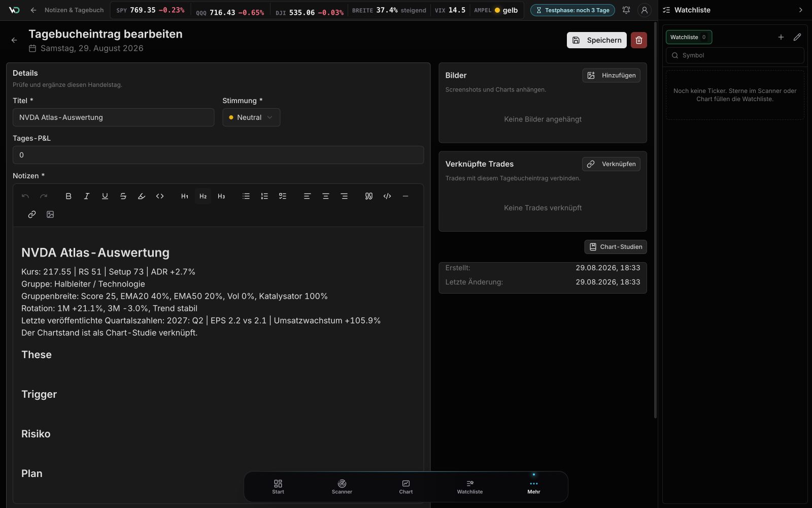This screenshot has width=812, height=508.
Task: Click the Titel input field
Action: (x=113, y=117)
